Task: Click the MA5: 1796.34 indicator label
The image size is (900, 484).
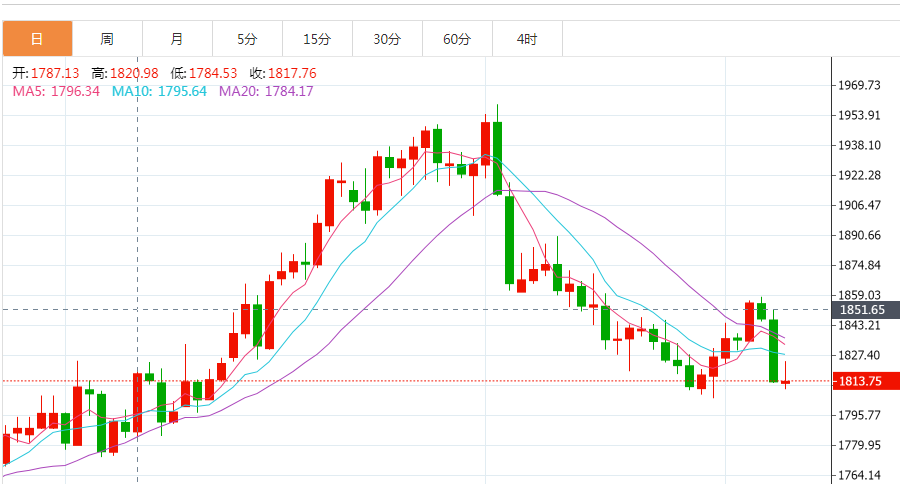Action: [56, 91]
